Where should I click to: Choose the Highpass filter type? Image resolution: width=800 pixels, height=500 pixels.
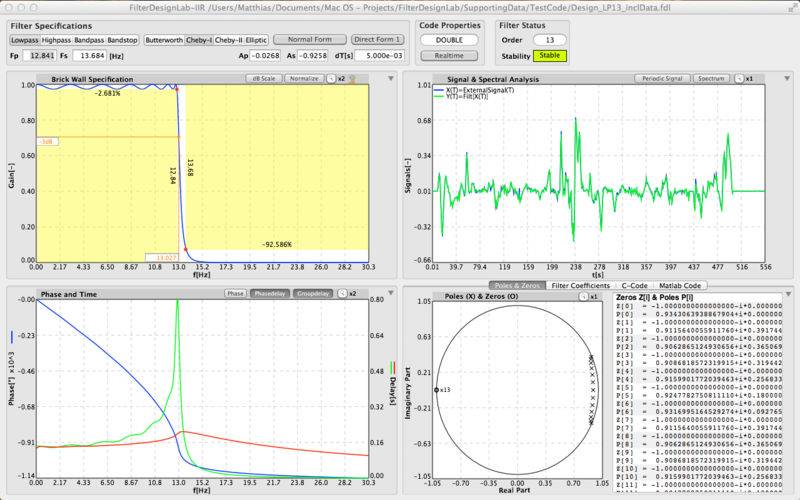pyautogui.click(x=56, y=40)
